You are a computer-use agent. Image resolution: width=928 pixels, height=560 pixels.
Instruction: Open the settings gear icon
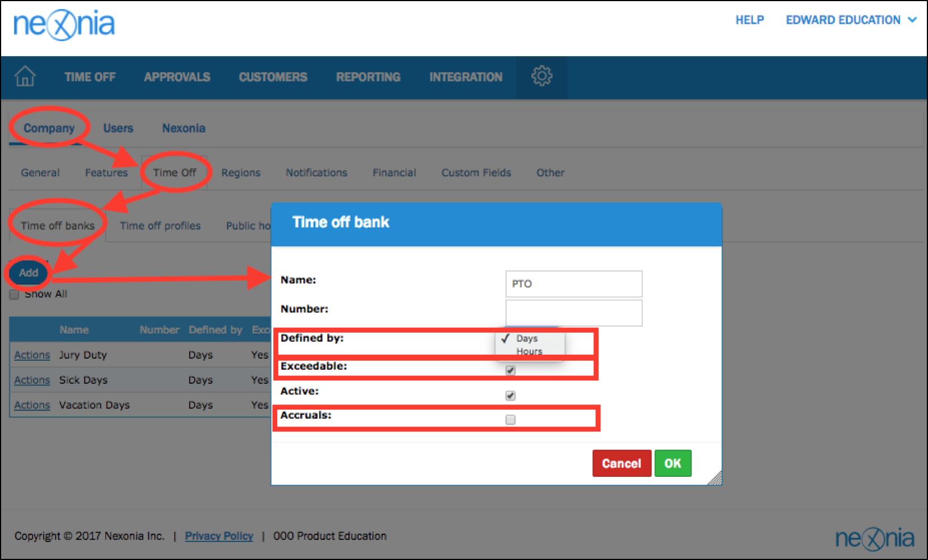click(541, 76)
